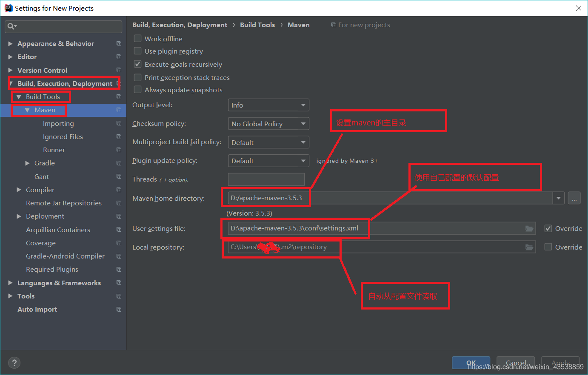Click project-level icon next to Importing

119,123
